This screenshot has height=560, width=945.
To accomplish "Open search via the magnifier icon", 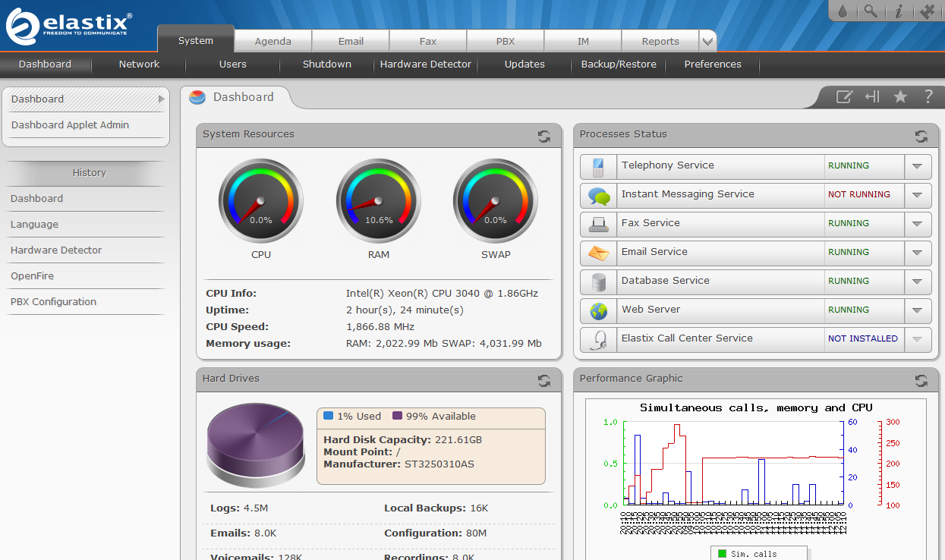I will [x=871, y=11].
